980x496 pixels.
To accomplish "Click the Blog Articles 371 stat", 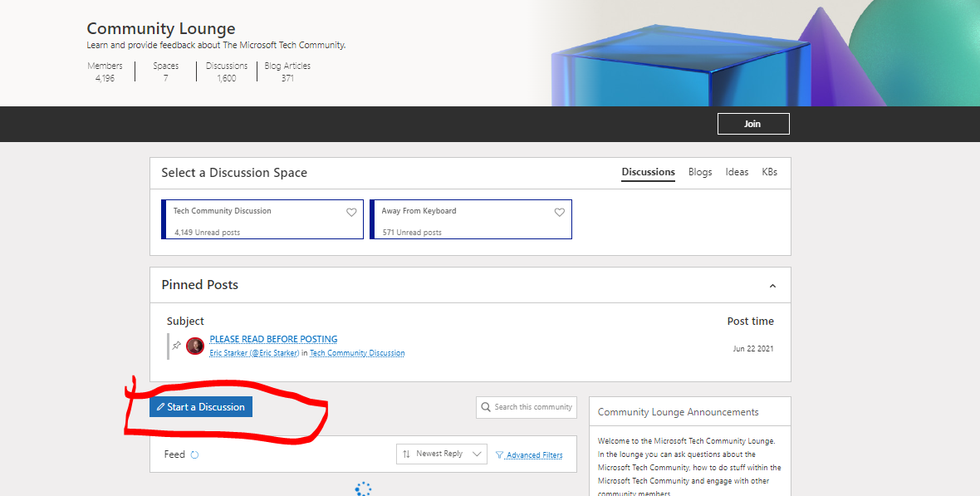I will point(287,72).
